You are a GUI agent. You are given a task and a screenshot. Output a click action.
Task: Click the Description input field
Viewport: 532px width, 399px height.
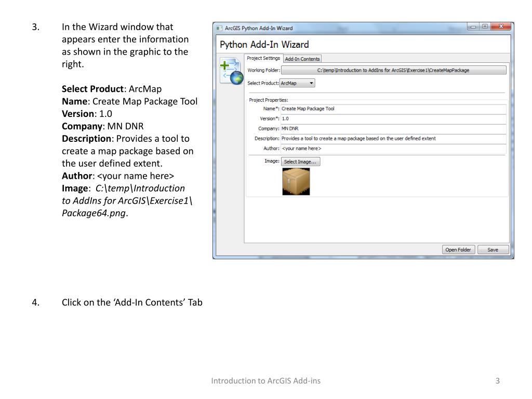point(394,138)
